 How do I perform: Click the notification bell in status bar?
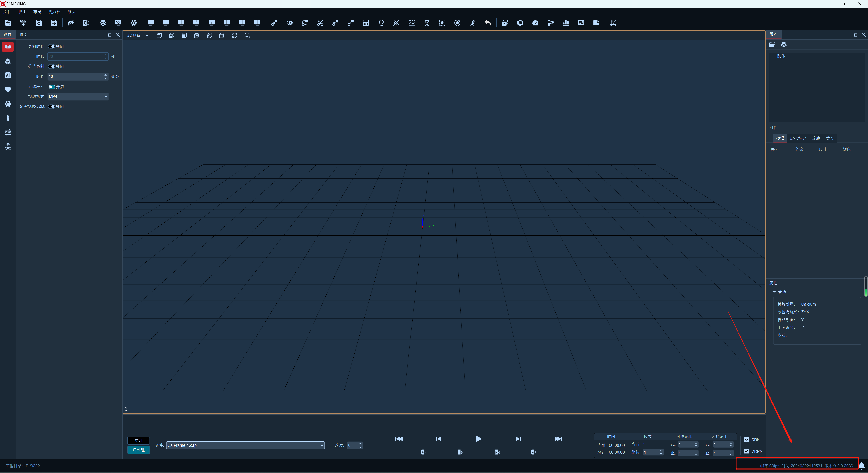point(861,466)
